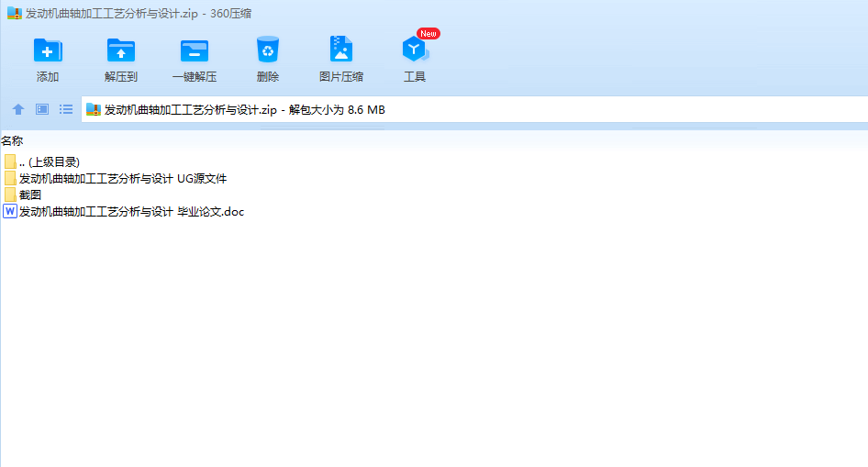This screenshot has height=467, width=868.
Task: Click the Word icon of 毕业论文.doc
Action: 10,211
